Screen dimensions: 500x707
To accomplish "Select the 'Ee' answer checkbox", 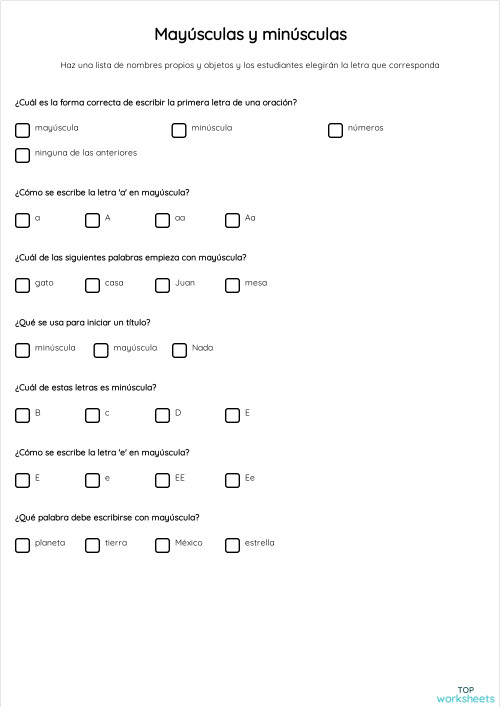I will pyautogui.click(x=232, y=480).
